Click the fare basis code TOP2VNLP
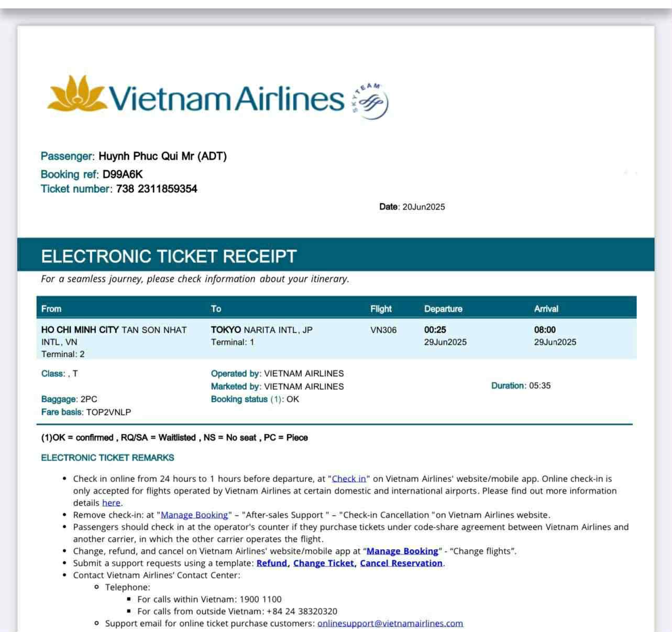Image resolution: width=672 pixels, height=632 pixels. (108, 412)
